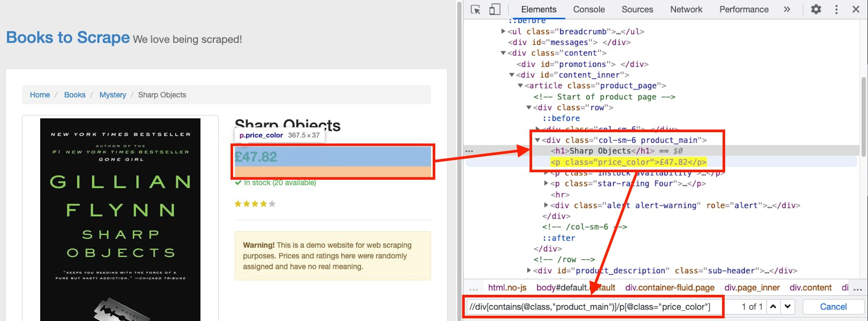This screenshot has width=868, height=321.
Task: Open DevTools settings gear
Action: pyautogui.click(x=816, y=9)
